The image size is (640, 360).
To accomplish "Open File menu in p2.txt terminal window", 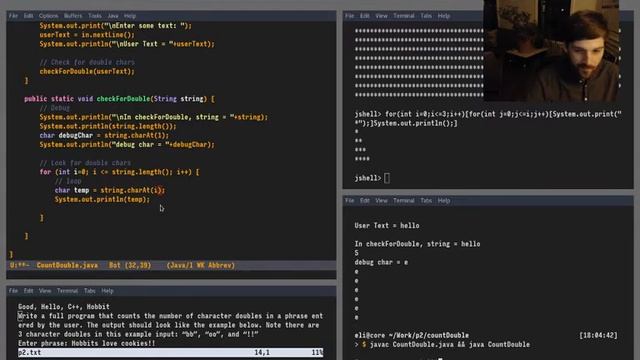I will point(13,291).
